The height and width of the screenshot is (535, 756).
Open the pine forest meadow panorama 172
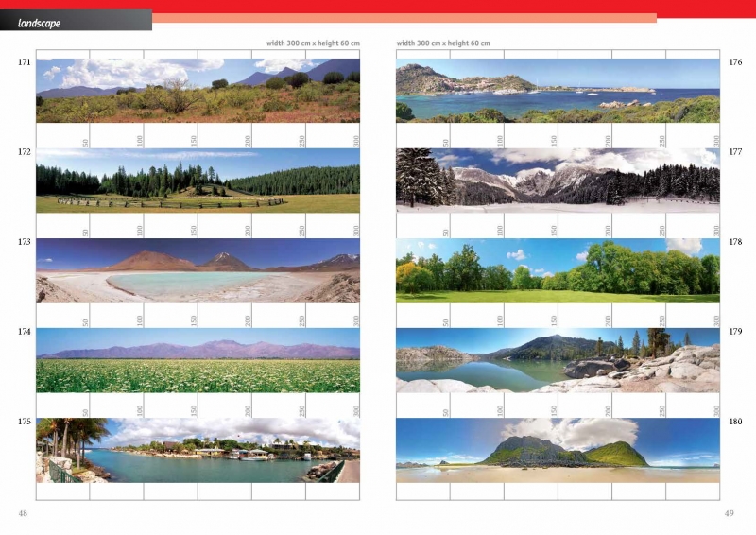click(x=198, y=181)
